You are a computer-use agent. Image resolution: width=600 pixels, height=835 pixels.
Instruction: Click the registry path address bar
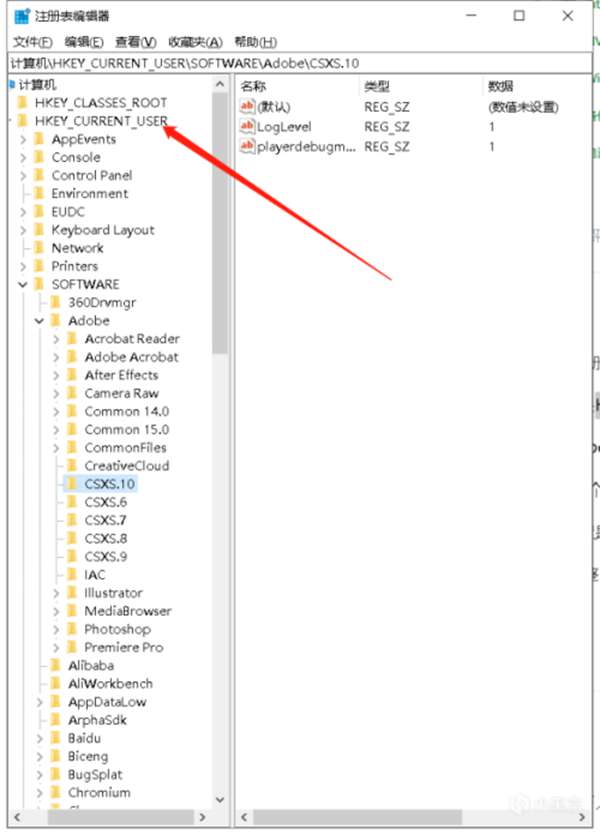(300, 63)
